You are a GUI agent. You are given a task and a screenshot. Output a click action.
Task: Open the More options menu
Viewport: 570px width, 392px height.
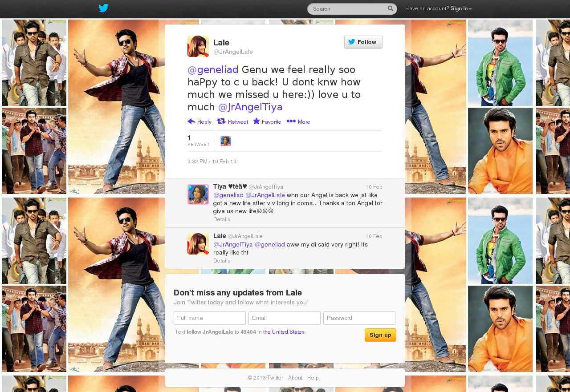point(298,121)
